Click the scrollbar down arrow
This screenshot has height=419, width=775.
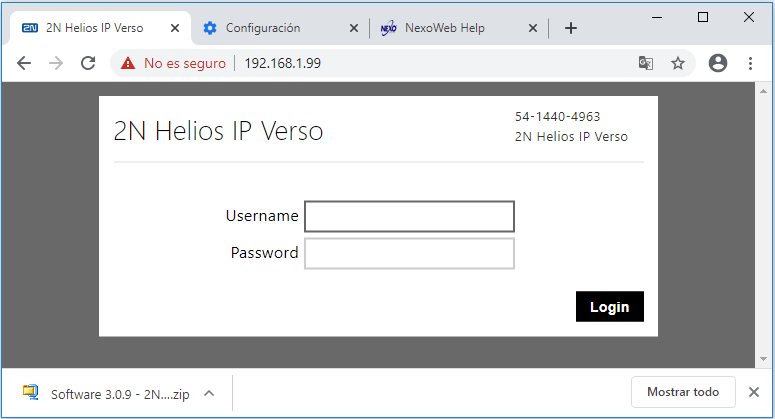pyautogui.click(x=763, y=359)
